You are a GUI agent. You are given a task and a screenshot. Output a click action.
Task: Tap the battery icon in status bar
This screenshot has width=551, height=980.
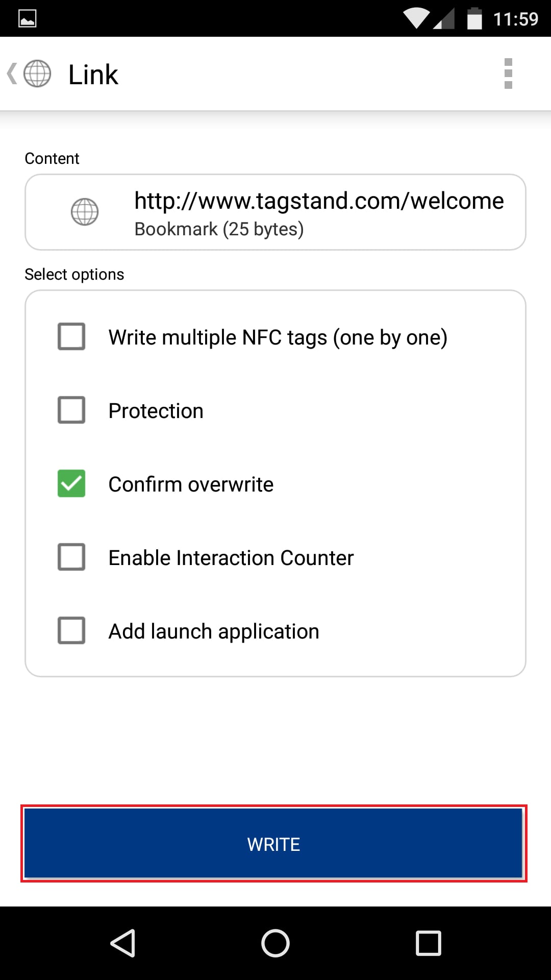click(474, 19)
